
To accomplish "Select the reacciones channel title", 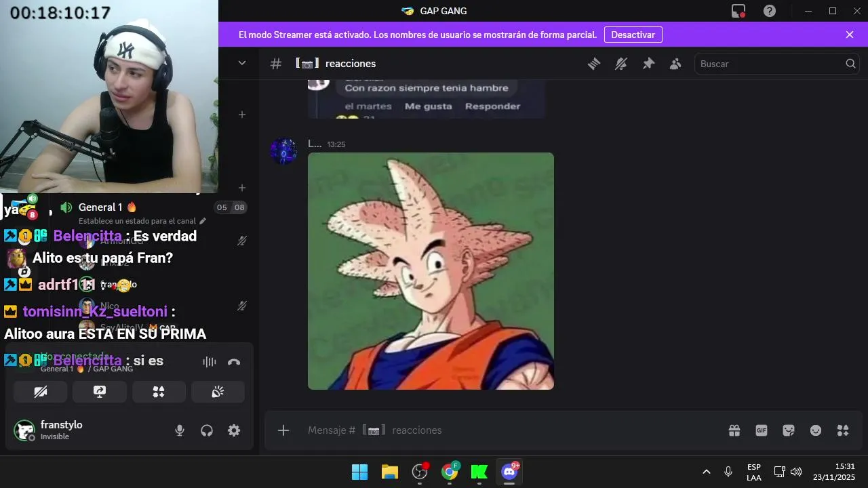I will click(351, 64).
